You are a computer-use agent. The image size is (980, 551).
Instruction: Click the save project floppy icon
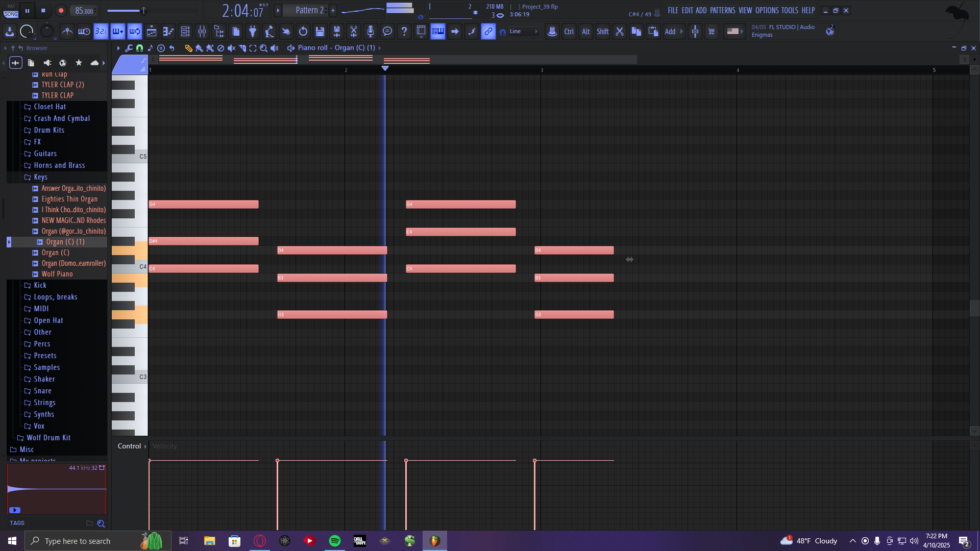[320, 32]
